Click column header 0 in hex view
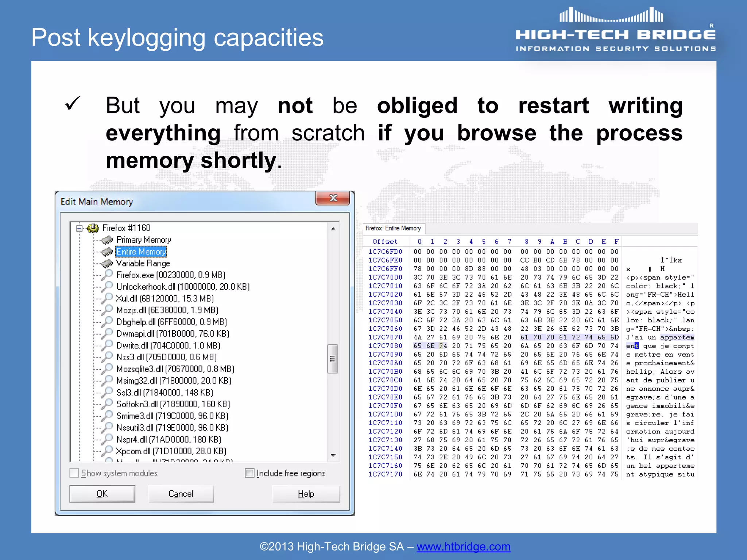The height and width of the screenshot is (560, 747). 419,241
